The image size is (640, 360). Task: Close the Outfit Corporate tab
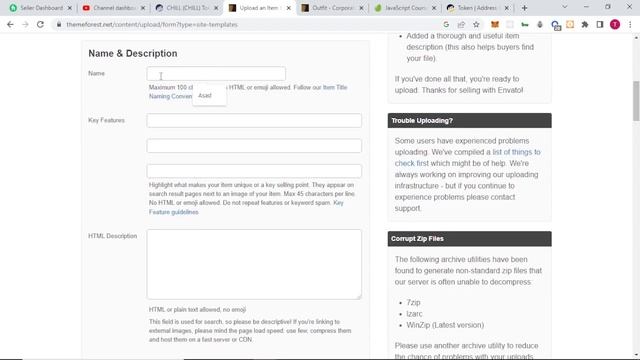tap(361, 8)
